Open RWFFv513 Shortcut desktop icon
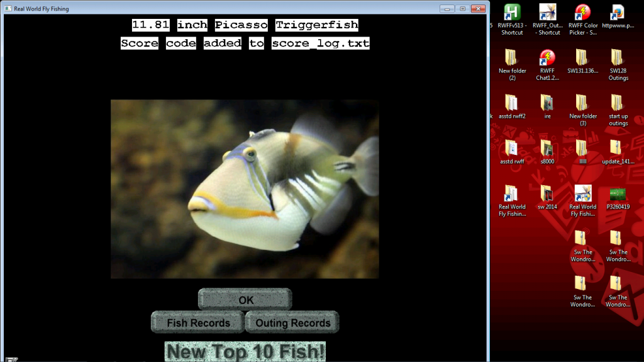Screen dimensions: 644x362 512,20
